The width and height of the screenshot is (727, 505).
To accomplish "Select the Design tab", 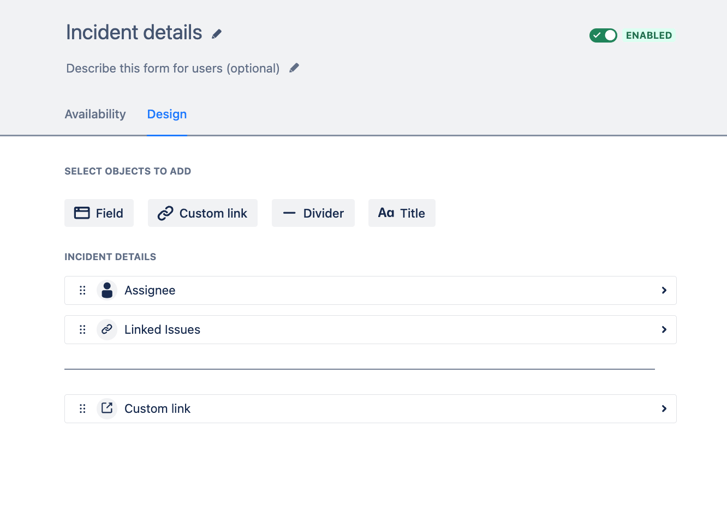I will click(167, 114).
